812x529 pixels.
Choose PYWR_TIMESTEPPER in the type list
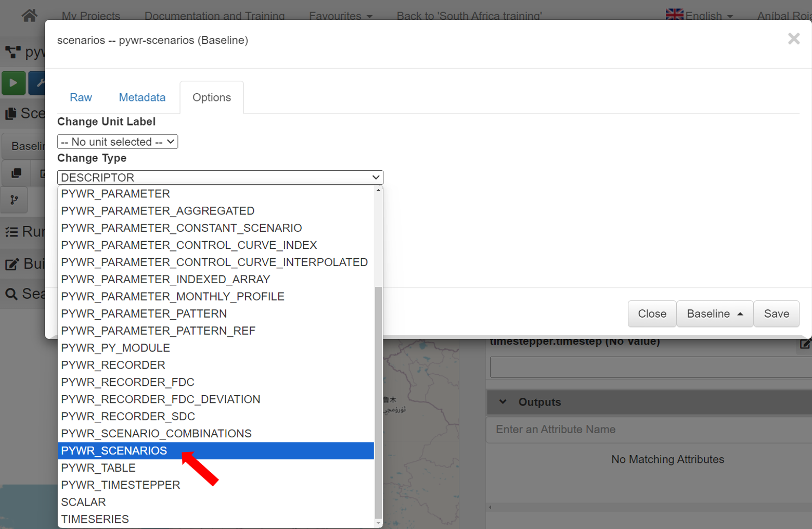[121, 485]
